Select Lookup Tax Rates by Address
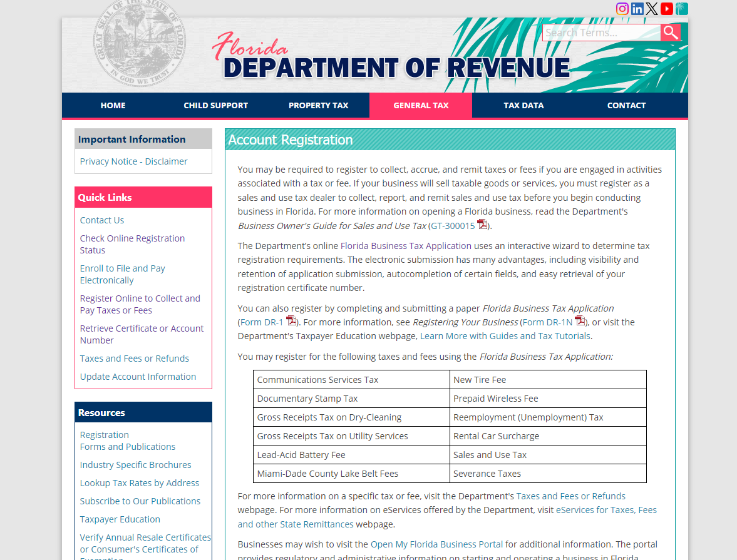 click(140, 482)
